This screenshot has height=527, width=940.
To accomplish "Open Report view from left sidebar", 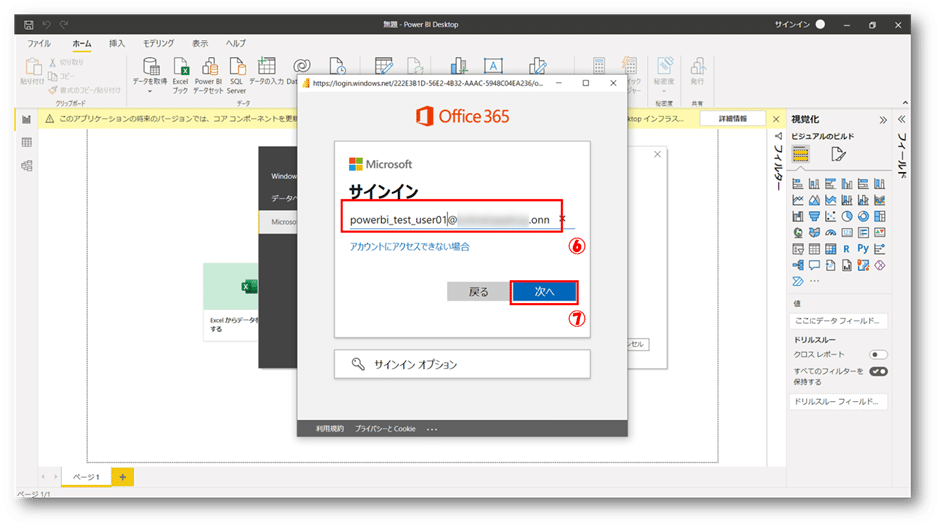I will [x=26, y=119].
